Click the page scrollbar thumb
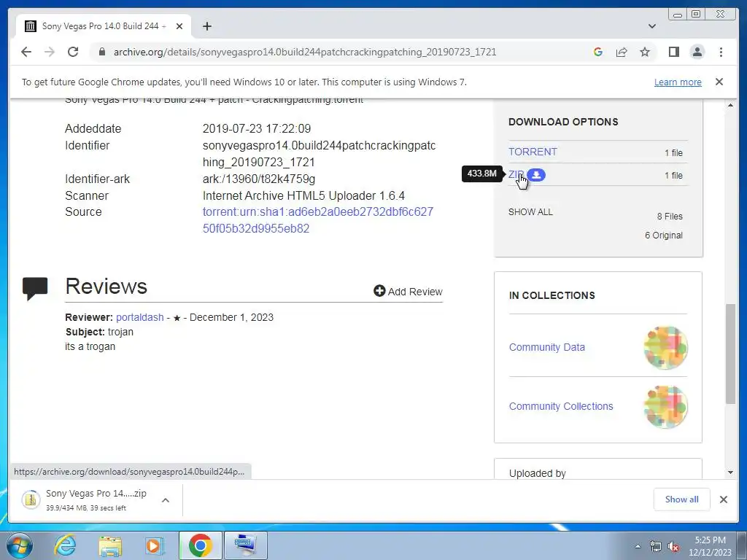The width and height of the screenshot is (747, 560). click(x=730, y=354)
